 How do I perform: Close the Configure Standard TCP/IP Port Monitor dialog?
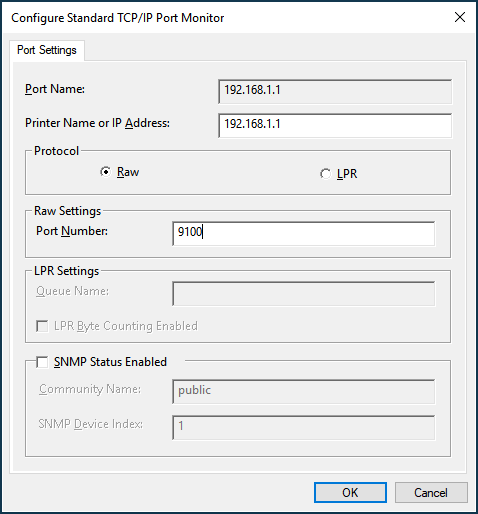[x=460, y=17]
